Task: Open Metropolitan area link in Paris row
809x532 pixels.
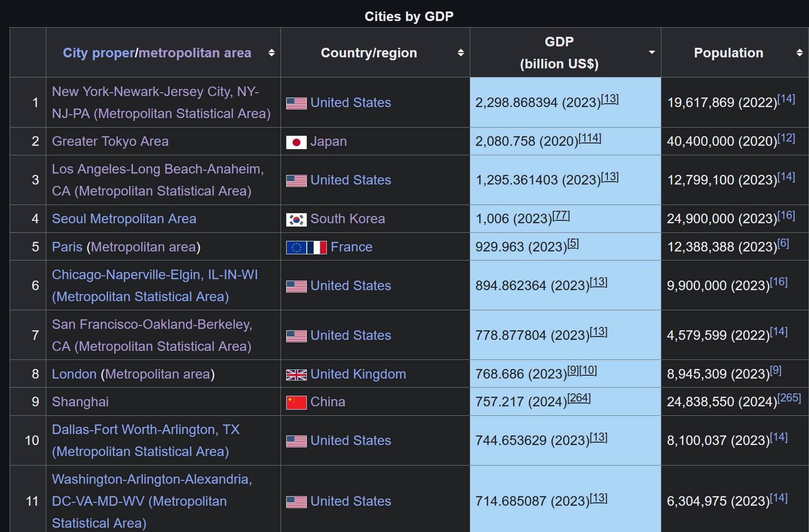Action: 143,247
